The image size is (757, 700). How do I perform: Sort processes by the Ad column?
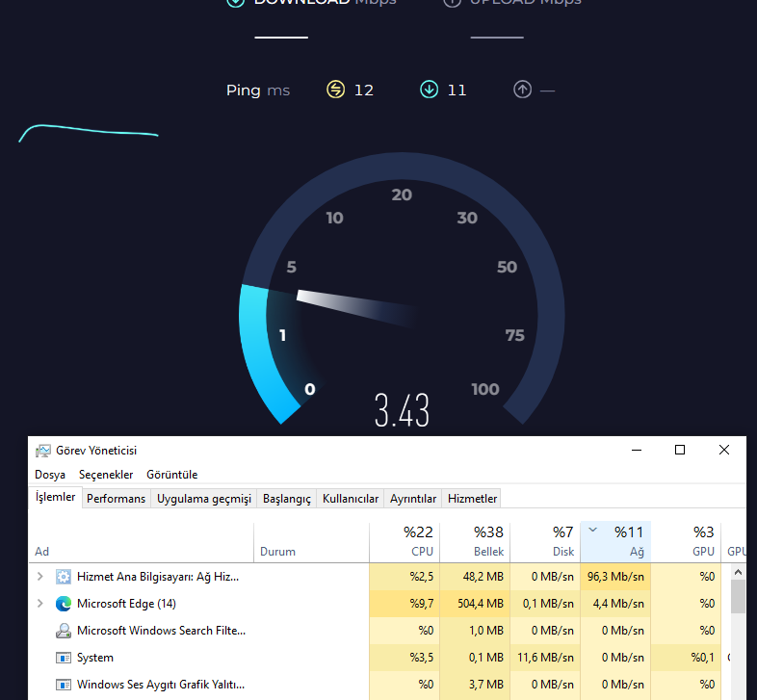click(x=141, y=542)
